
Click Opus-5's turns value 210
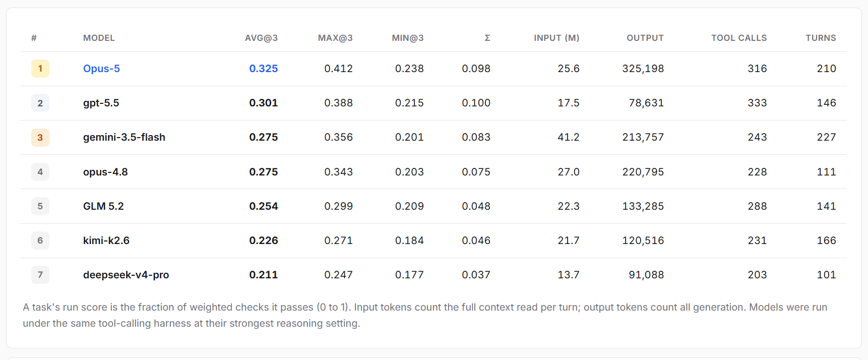coord(827,69)
